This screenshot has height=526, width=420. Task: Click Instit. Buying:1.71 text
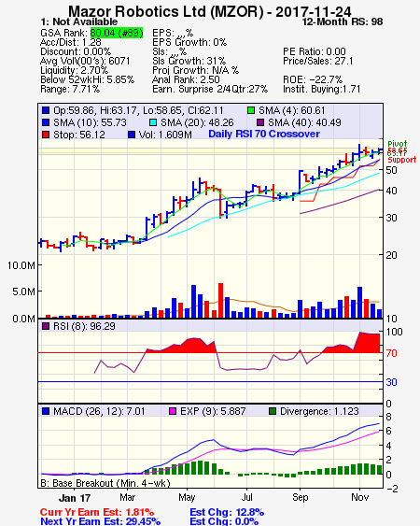pyautogui.click(x=322, y=90)
